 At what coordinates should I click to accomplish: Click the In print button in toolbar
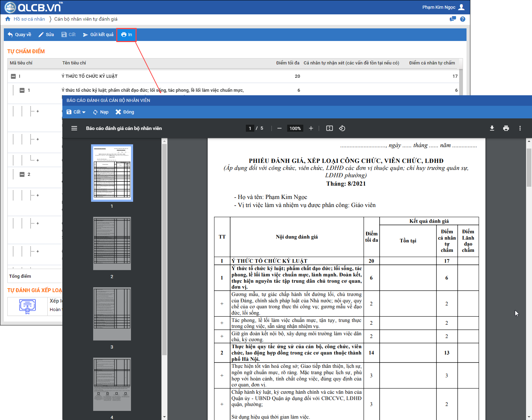click(x=126, y=35)
